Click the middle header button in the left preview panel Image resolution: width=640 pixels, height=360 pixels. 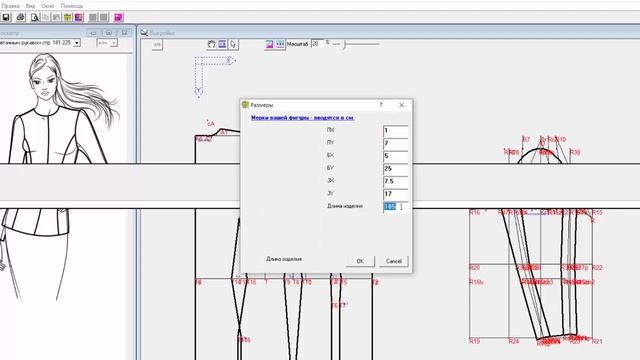click(109, 33)
